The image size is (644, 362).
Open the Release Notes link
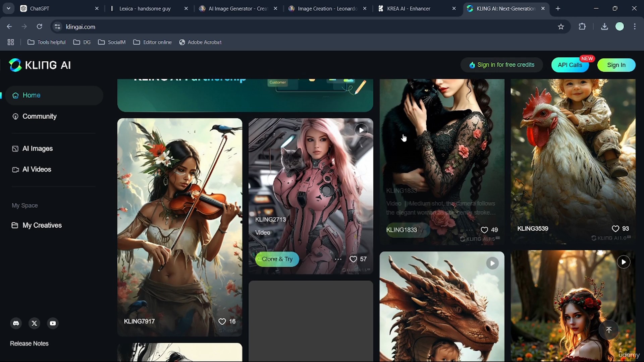29,344
